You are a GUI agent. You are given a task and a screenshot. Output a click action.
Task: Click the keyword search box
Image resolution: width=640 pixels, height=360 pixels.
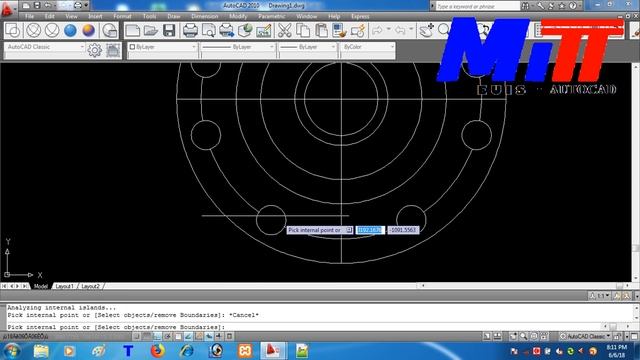tap(478, 6)
